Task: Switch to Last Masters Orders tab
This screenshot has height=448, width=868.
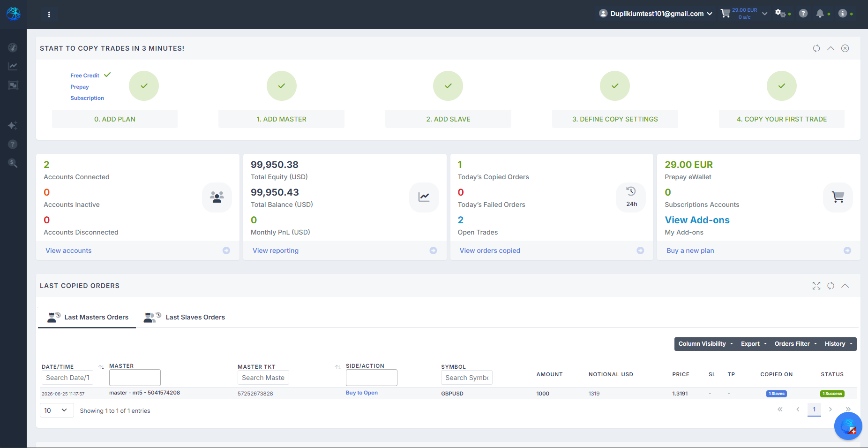Action: tap(87, 317)
